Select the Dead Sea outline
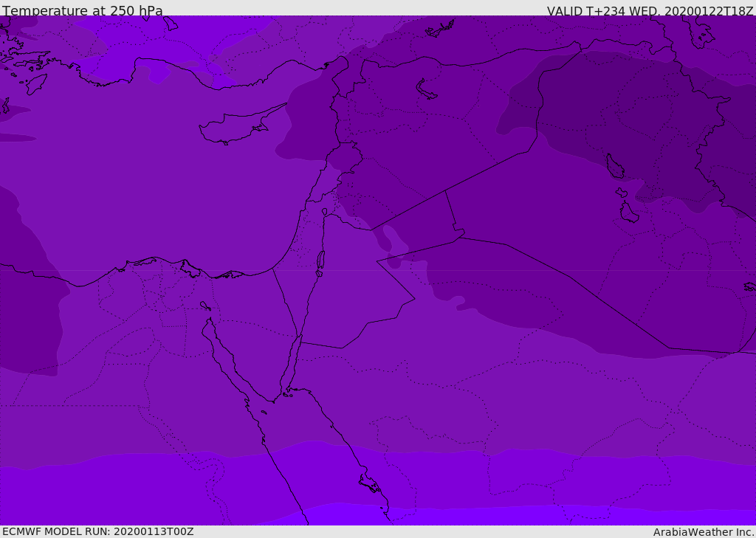This screenshot has height=538, width=756. click(x=320, y=261)
